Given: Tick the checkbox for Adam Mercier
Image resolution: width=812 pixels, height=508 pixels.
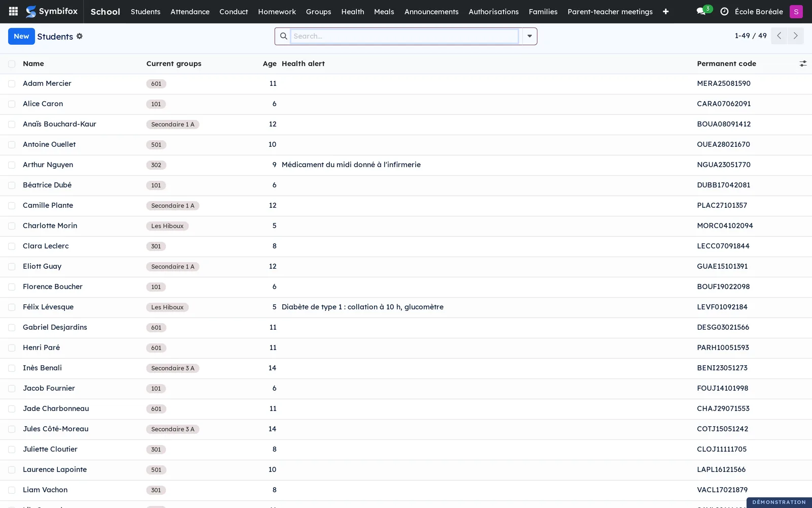Looking at the screenshot, I should pyautogui.click(x=12, y=84).
